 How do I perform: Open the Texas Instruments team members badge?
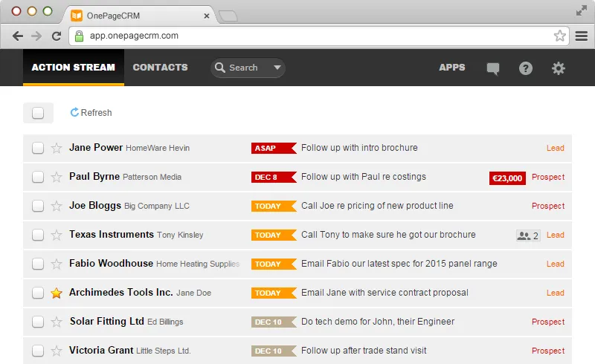[528, 235]
